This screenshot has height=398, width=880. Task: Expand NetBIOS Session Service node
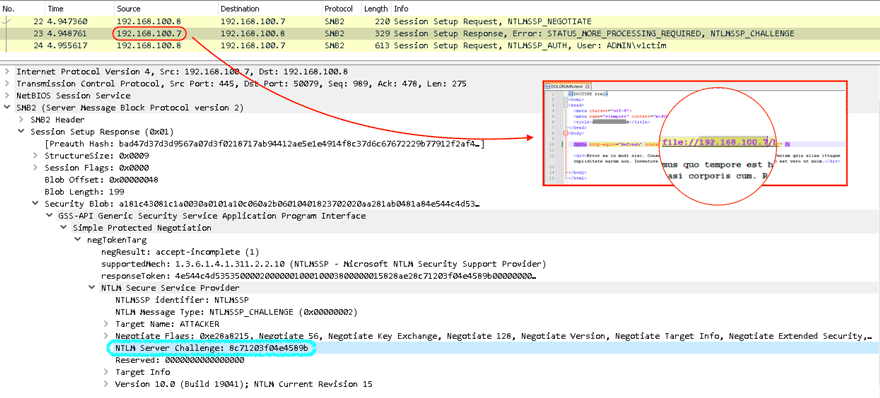click(x=7, y=95)
